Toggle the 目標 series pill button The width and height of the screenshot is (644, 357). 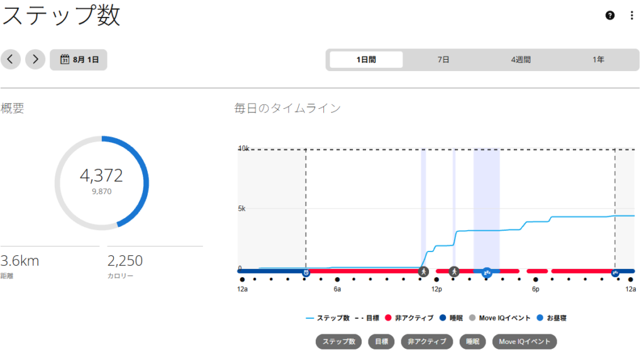(381, 341)
